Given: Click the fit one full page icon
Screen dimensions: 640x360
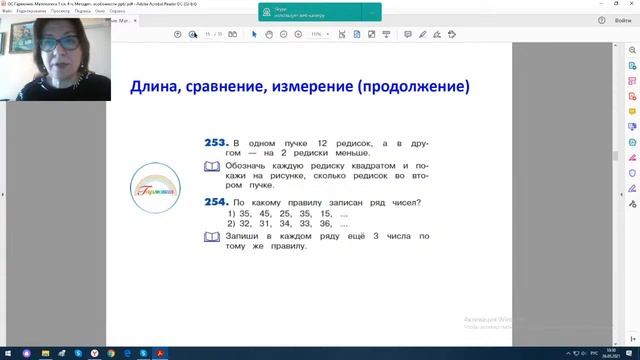Looking at the screenshot, I should pos(357,35).
